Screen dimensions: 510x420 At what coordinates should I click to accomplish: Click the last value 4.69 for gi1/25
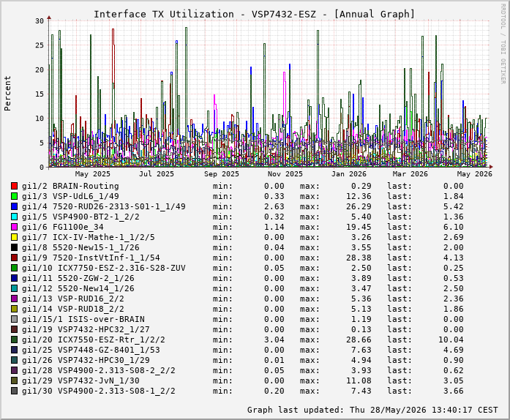(454, 350)
